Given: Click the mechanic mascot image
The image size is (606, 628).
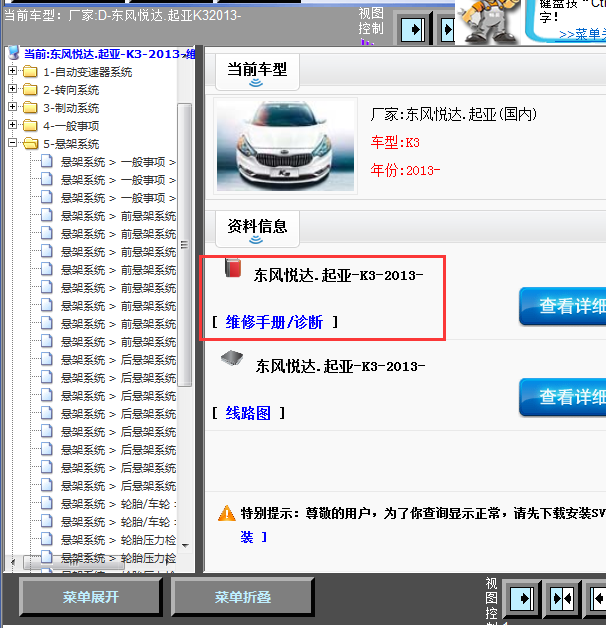Looking at the screenshot, I should point(489,21).
